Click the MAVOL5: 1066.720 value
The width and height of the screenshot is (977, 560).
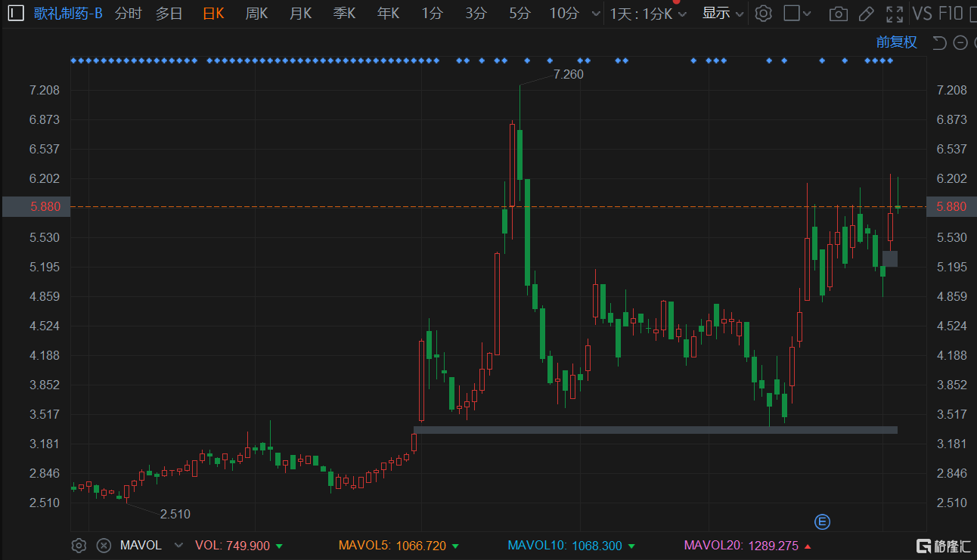392,545
